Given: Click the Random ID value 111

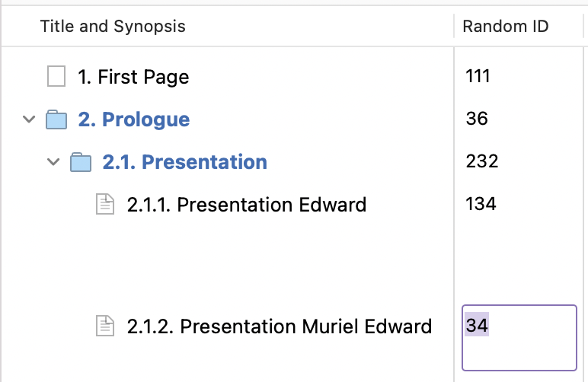Looking at the screenshot, I should pyautogui.click(x=477, y=76).
